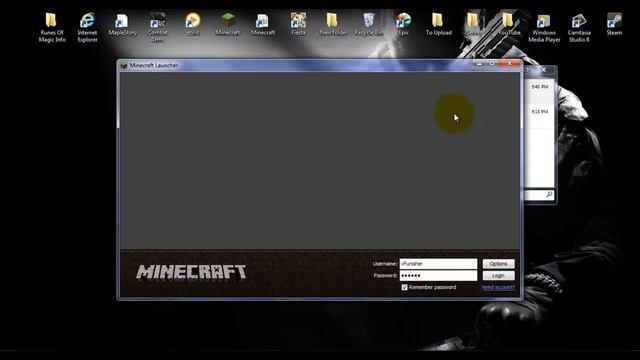Launch Internet Explorer from the desktop
Viewport: 640px width, 360px height.
coord(87,27)
